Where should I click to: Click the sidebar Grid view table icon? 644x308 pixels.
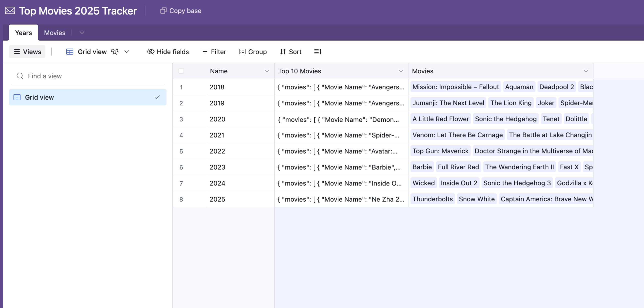tap(17, 97)
